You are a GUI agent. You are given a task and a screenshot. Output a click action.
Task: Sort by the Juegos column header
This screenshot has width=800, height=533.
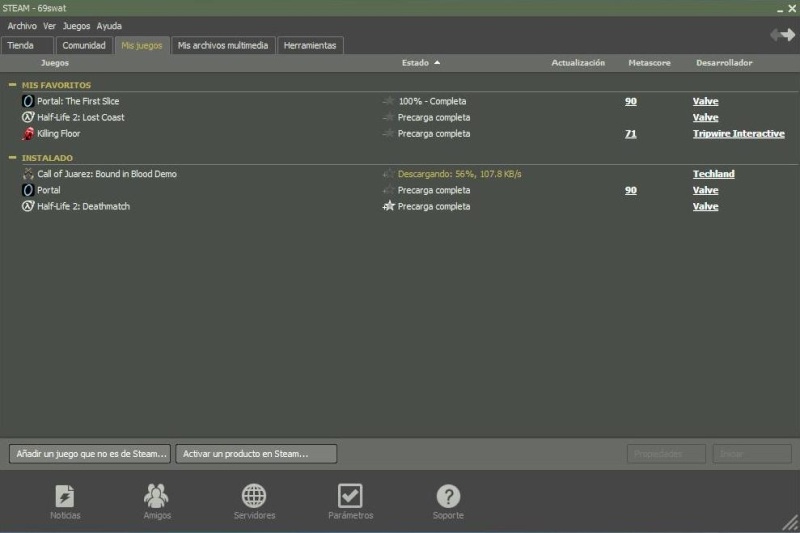(x=55, y=63)
